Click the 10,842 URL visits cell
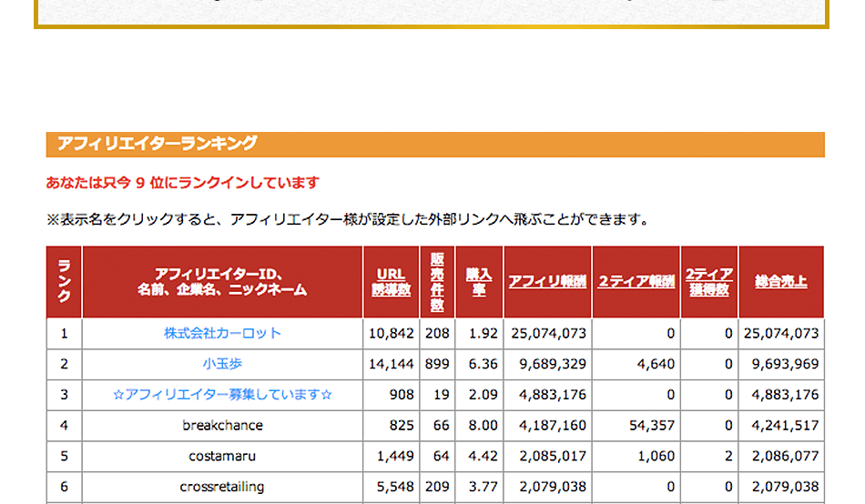The height and width of the screenshot is (504, 865). click(x=392, y=334)
